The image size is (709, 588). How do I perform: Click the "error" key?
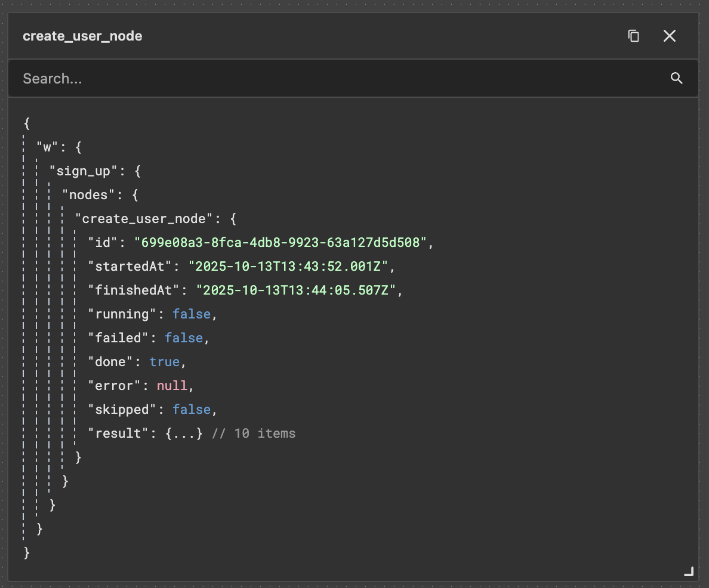click(x=115, y=385)
